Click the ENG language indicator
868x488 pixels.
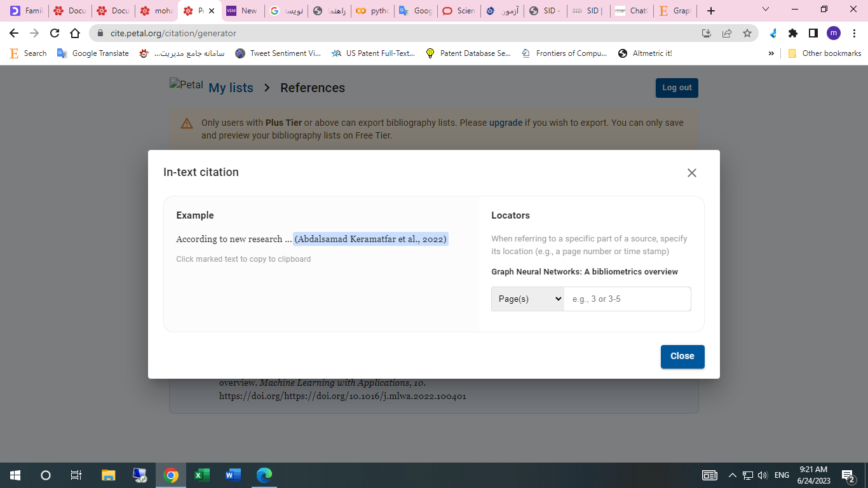782,475
